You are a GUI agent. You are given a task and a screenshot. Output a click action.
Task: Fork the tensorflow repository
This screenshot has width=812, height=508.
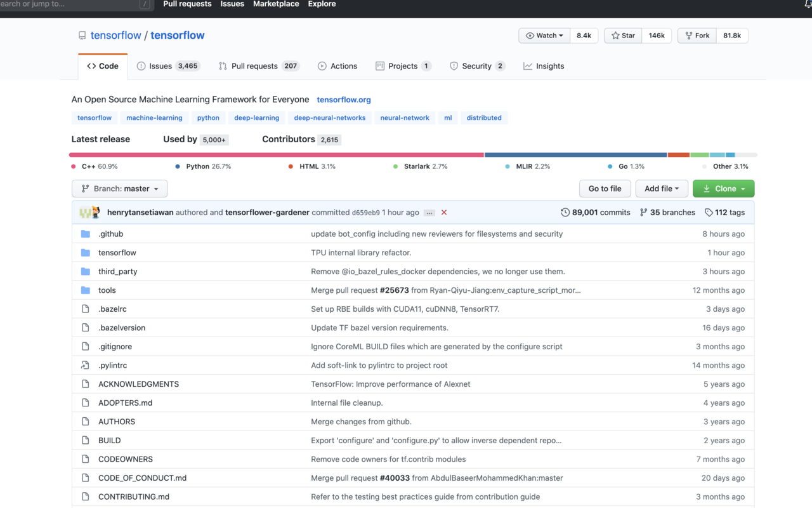697,36
